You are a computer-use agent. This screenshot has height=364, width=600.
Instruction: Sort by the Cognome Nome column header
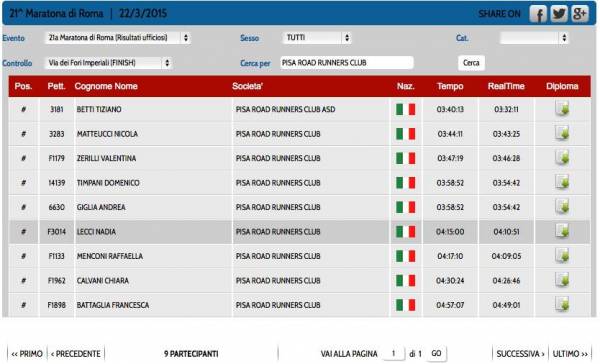(106, 86)
